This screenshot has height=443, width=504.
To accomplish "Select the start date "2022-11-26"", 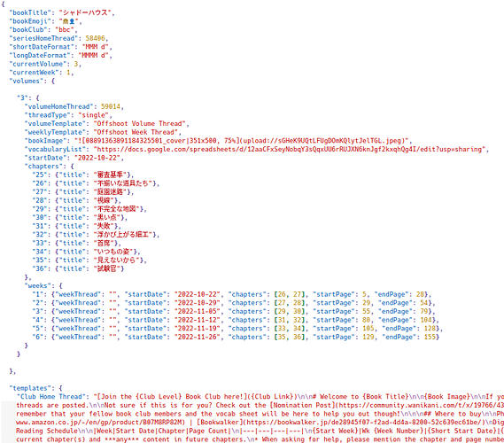I will click(x=197, y=337).
